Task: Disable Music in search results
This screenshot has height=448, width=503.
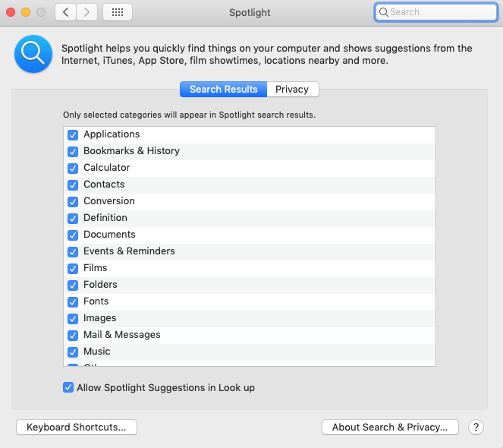Action: tap(73, 352)
